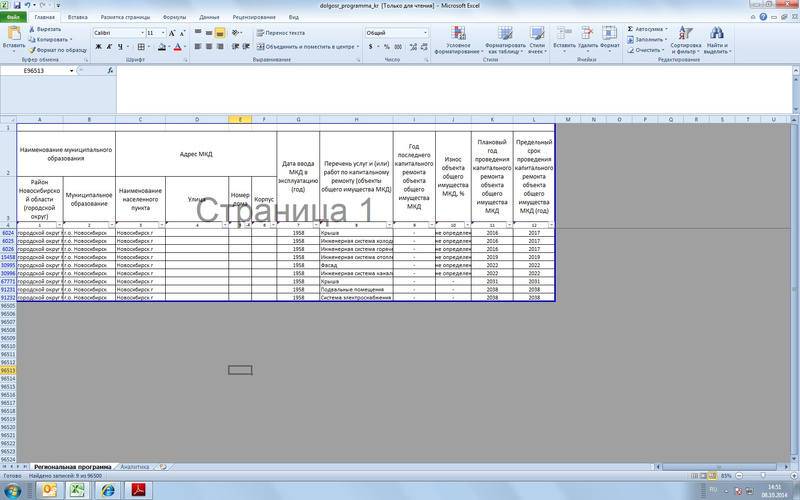Image resolution: width=800 pixels, height=500 pixels.
Task: Switch to the Формулы ribbon tab
Action: click(x=174, y=17)
